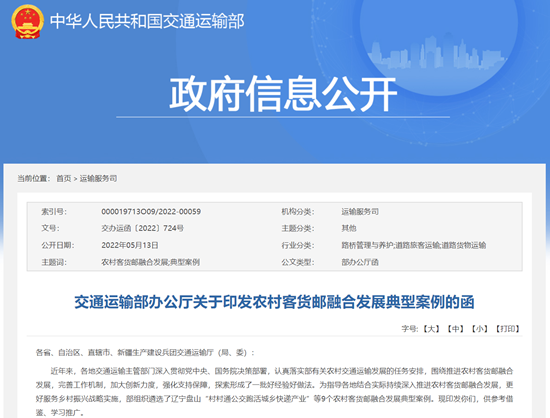Click the 行业分类 value text

pyautogui.click(x=414, y=245)
